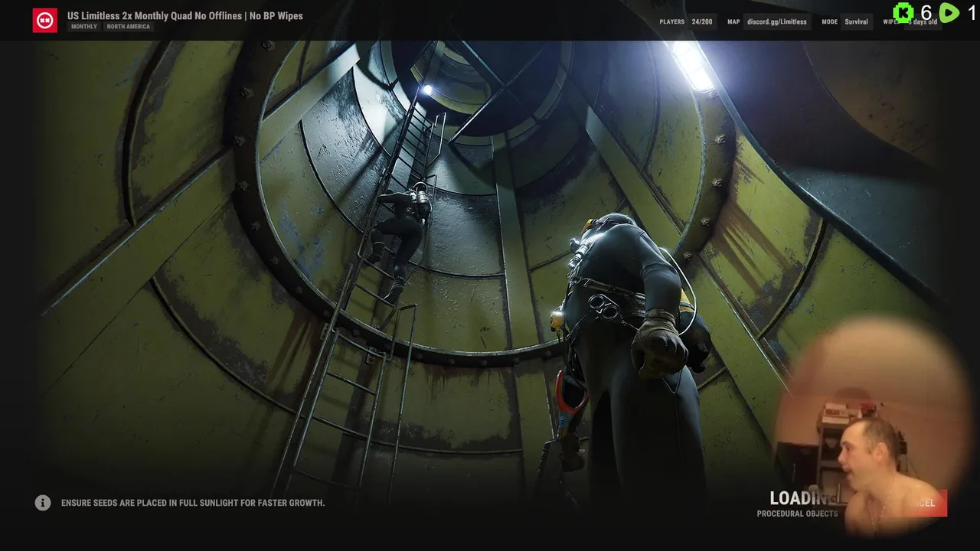Click the PLAYERS label

point(671,22)
